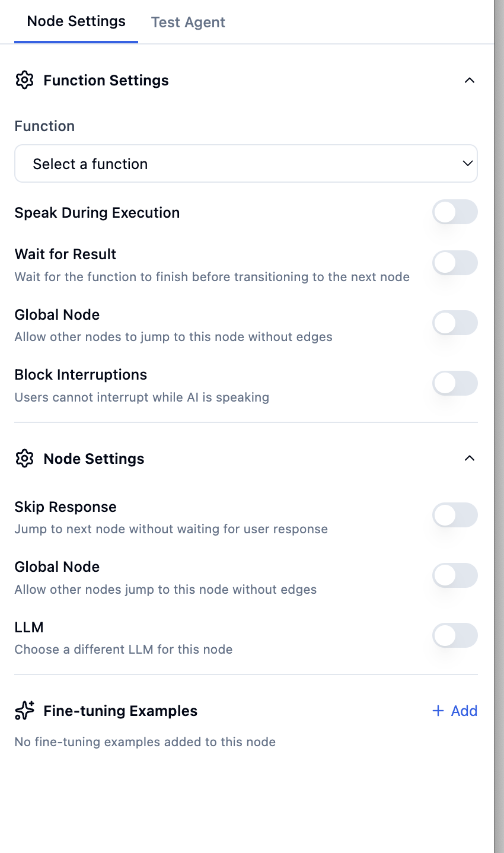Click the gear icon beside Node Settings
The width and height of the screenshot is (504, 853).
24,458
